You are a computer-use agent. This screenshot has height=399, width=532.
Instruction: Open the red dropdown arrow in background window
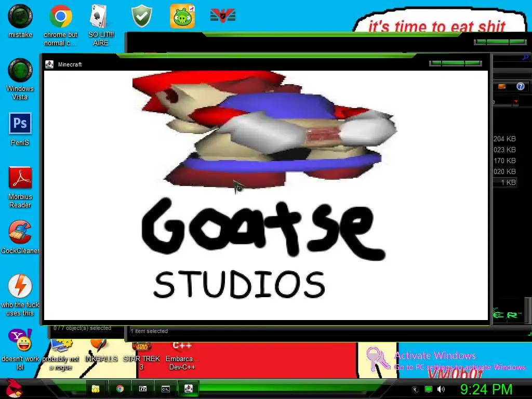(516, 101)
